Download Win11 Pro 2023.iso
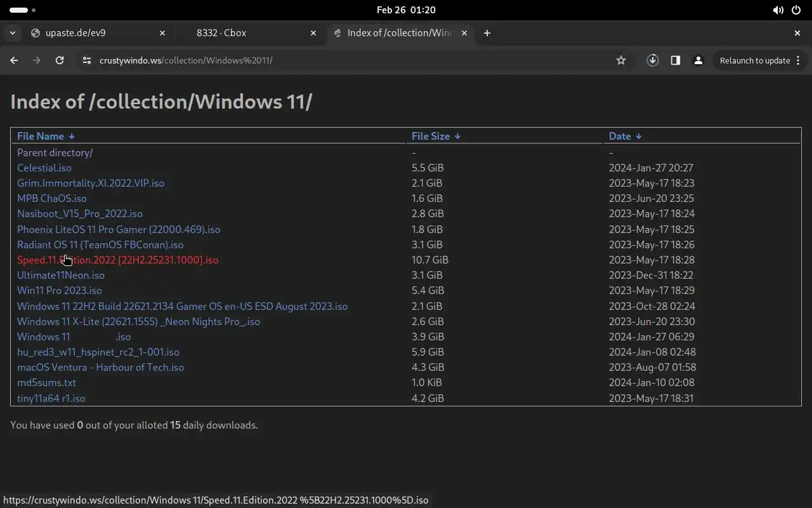The width and height of the screenshot is (812, 508). [60, 290]
